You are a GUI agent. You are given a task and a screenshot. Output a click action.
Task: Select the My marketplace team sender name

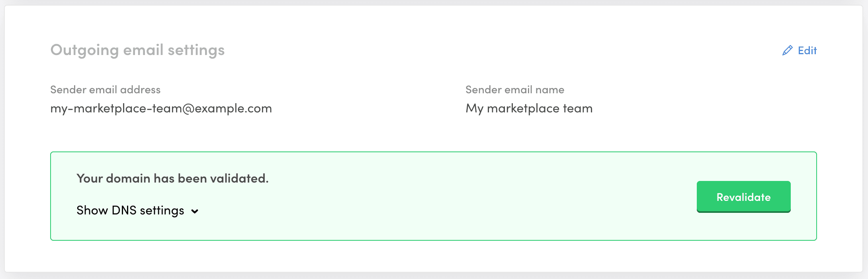click(529, 108)
